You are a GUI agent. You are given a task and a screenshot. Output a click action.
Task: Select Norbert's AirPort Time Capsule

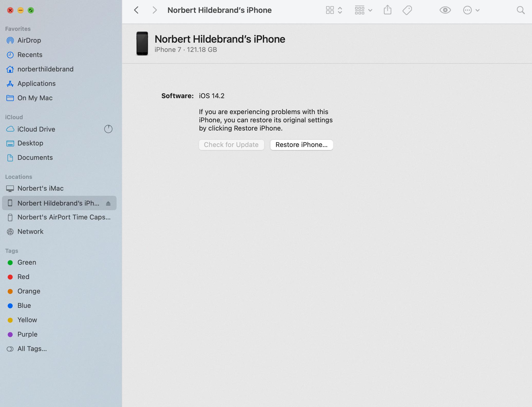[64, 217]
